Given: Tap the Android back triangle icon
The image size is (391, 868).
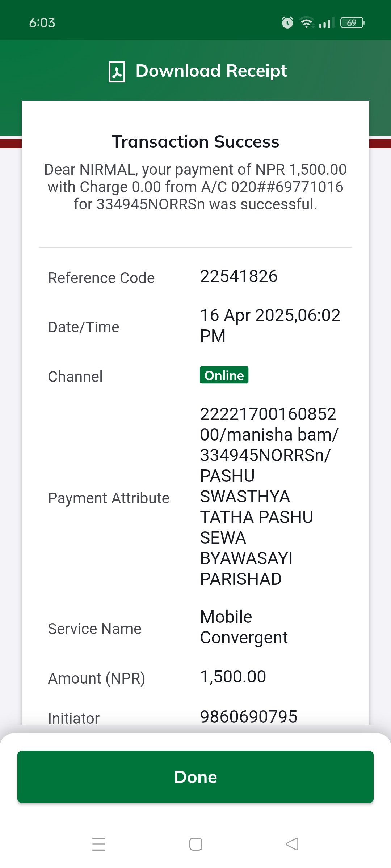Looking at the screenshot, I should 292,844.
